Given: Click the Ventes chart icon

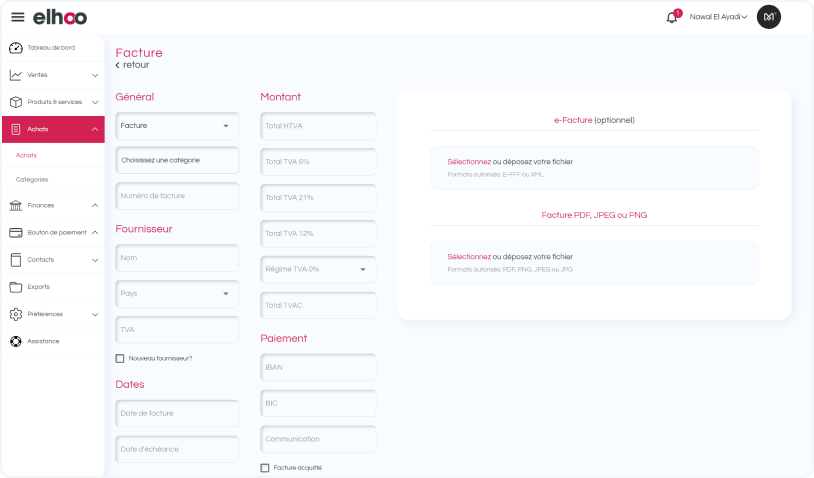Looking at the screenshot, I should click(16, 75).
